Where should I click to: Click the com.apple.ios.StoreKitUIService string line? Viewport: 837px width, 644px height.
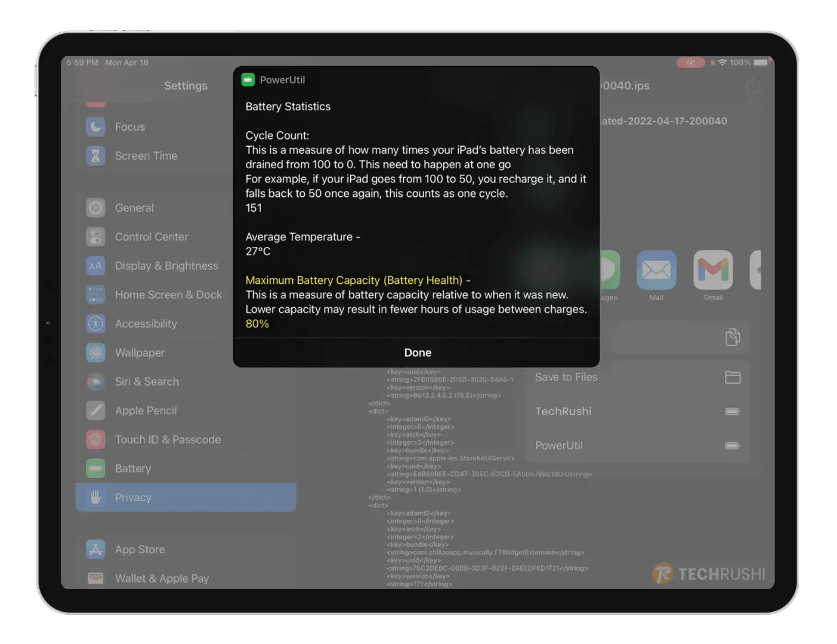pyautogui.click(x=450, y=458)
